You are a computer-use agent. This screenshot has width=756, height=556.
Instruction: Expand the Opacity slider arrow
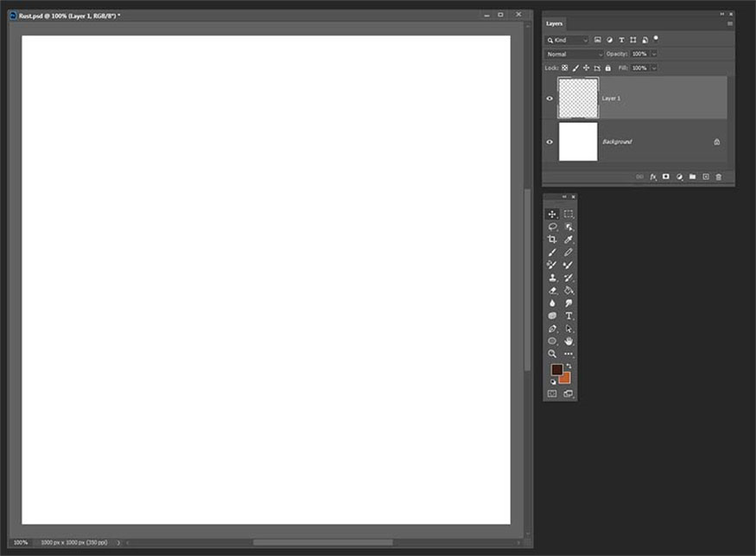[654, 54]
